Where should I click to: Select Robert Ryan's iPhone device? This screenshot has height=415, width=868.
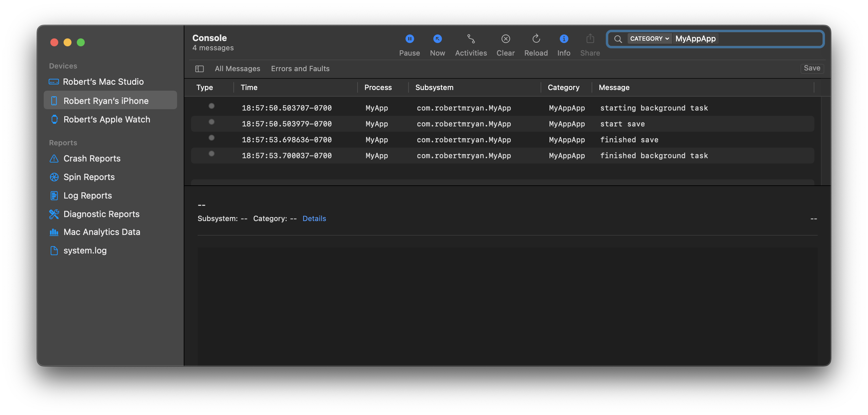(110, 100)
